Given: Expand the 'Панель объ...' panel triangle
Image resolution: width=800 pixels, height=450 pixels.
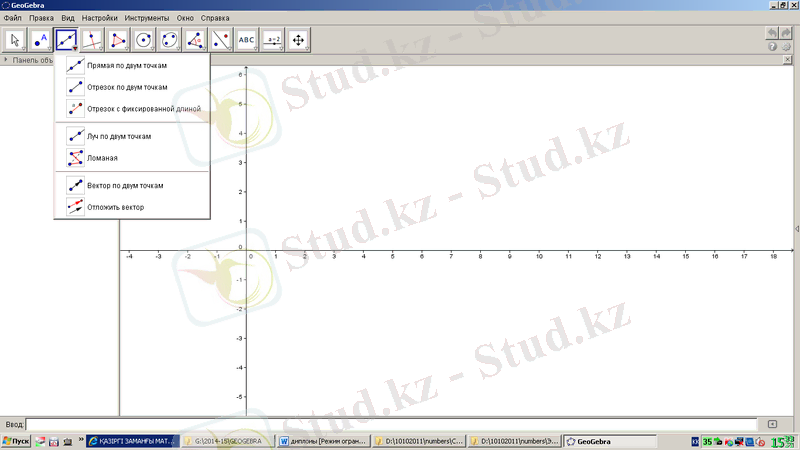Looking at the screenshot, I should pos(6,60).
